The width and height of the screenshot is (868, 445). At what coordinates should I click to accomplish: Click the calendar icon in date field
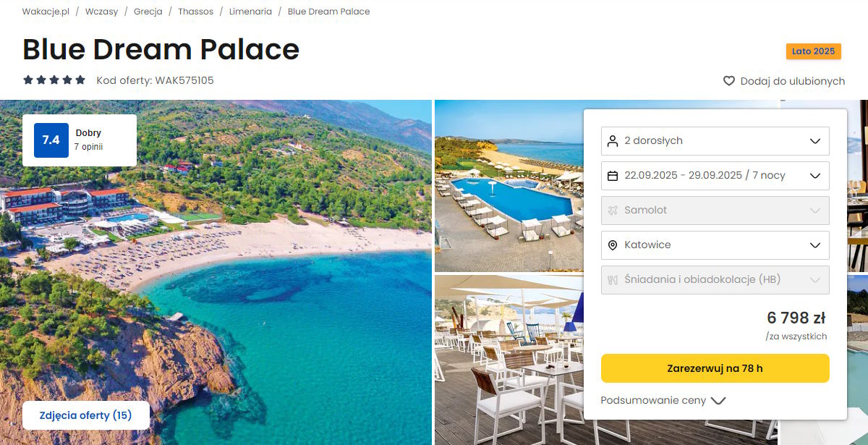click(x=613, y=176)
